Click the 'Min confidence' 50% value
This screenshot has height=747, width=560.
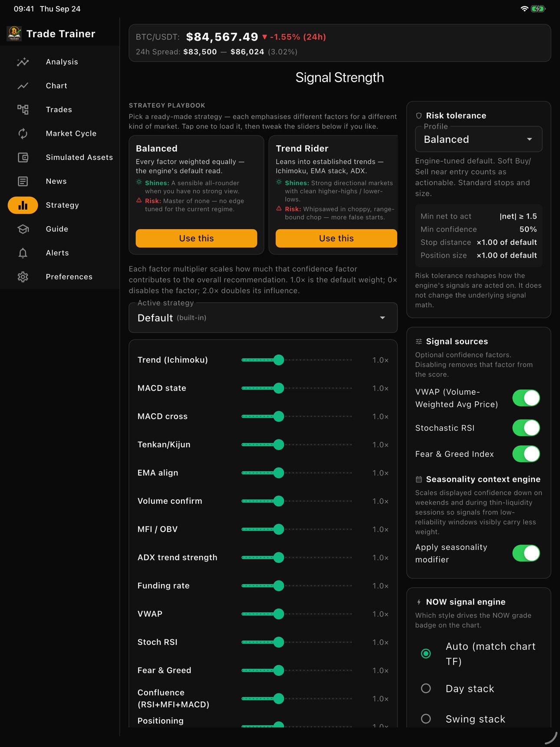click(x=528, y=229)
